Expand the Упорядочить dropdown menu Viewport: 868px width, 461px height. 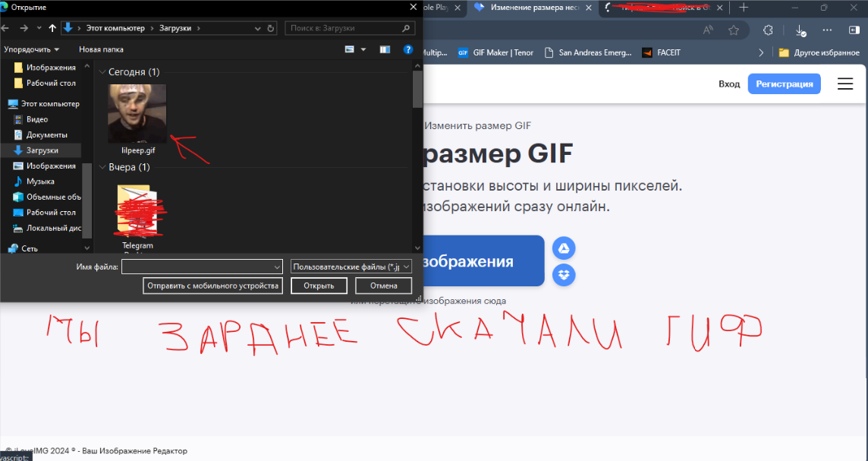click(x=32, y=49)
